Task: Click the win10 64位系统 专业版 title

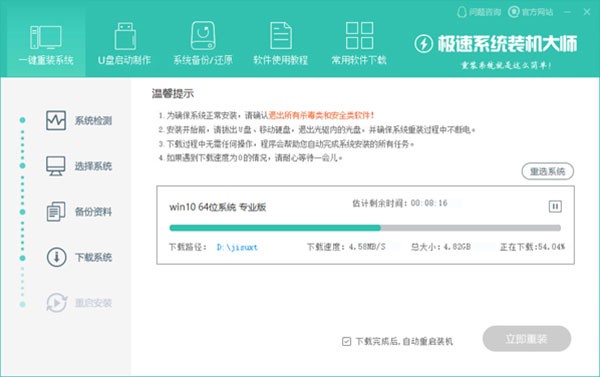Action: click(218, 207)
